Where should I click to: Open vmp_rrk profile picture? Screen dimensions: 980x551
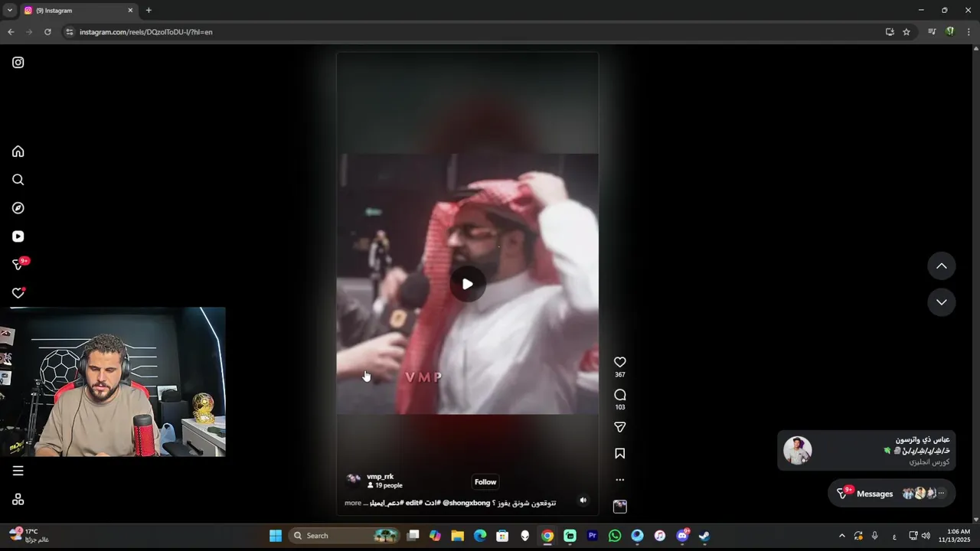(353, 480)
